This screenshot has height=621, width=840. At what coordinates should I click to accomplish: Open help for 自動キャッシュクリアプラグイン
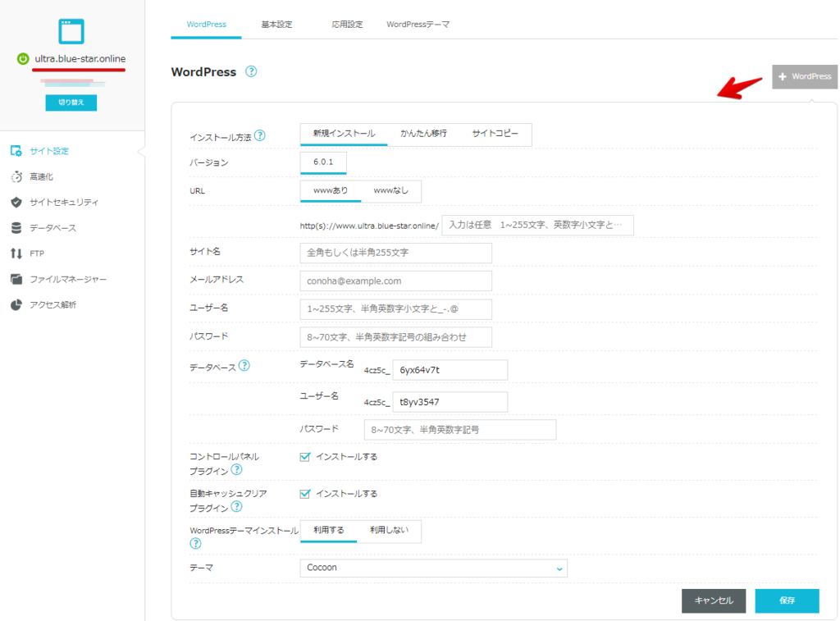coord(236,506)
